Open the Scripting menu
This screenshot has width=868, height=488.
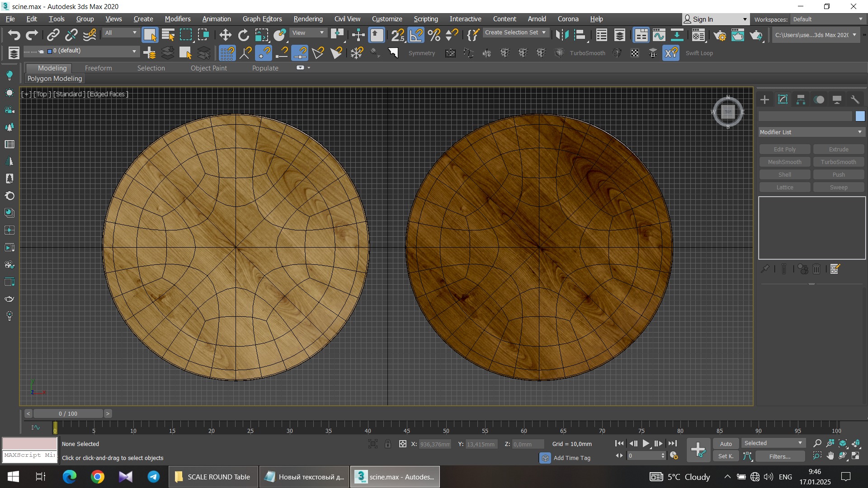pos(426,19)
